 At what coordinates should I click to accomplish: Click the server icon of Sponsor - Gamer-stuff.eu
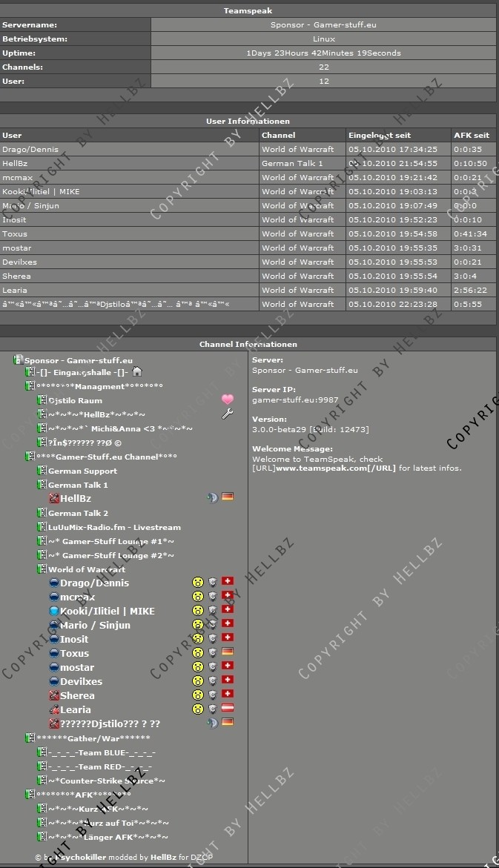pyautogui.click(x=19, y=360)
